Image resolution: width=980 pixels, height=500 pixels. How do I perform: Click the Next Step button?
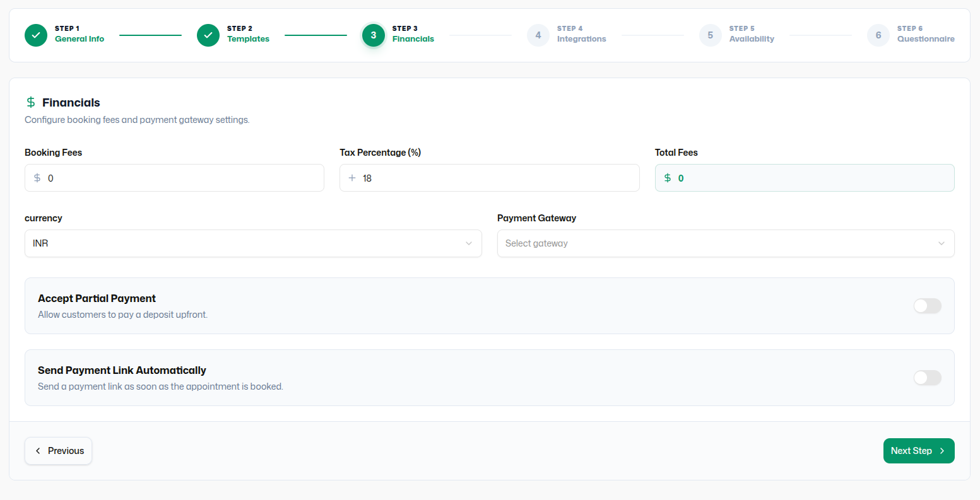pyautogui.click(x=919, y=451)
